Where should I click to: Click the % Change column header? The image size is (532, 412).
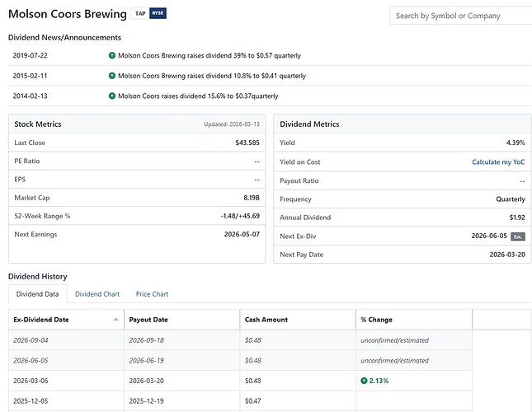(x=377, y=320)
